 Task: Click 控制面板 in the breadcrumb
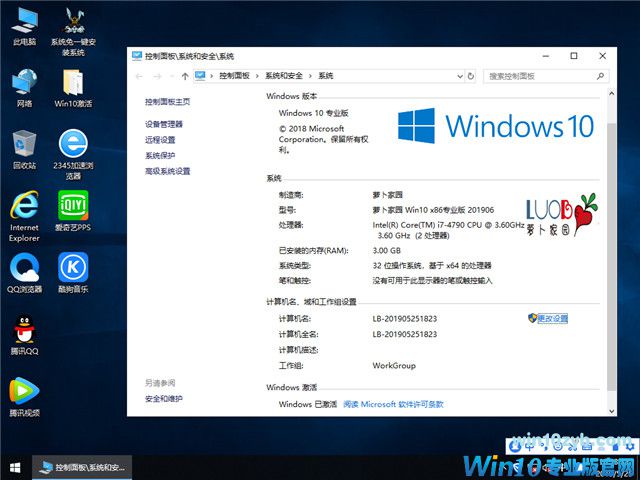click(234, 76)
